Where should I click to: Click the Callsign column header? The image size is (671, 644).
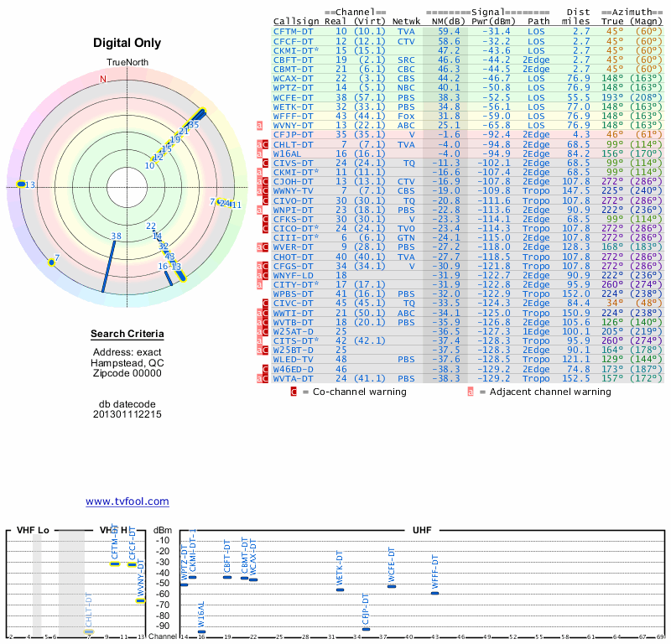[x=297, y=21]
